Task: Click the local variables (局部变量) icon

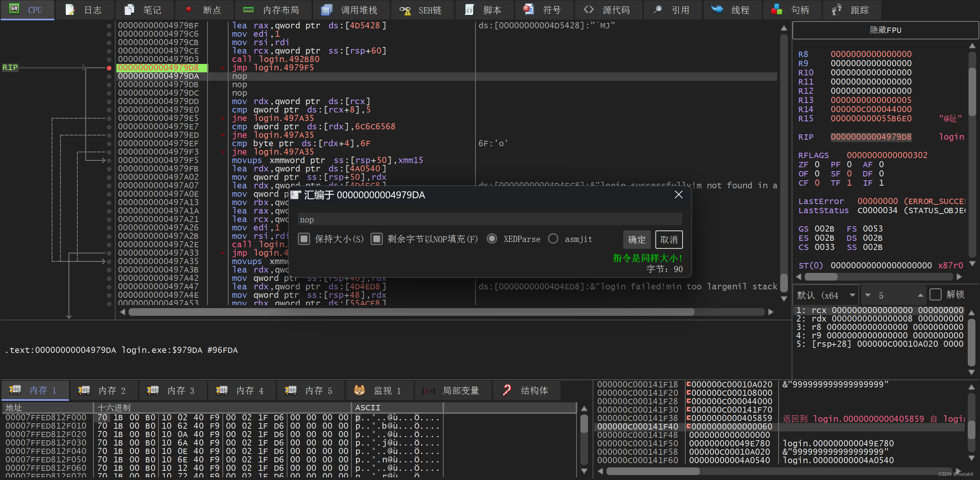Action: 428,391
